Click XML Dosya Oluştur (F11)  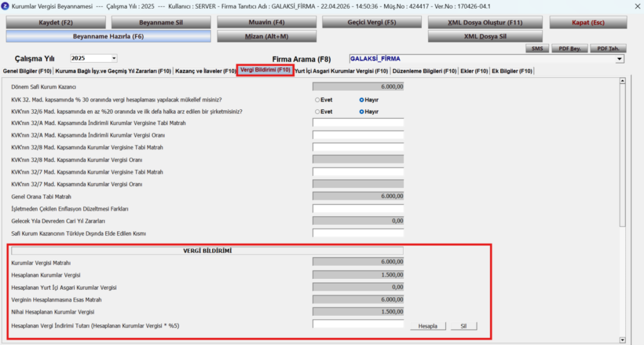coord(485,22)
